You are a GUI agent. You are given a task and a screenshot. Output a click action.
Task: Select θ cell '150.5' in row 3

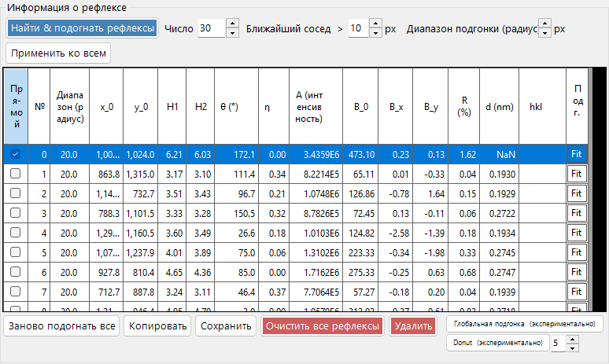pyautogui.click(x=237, y=213)
